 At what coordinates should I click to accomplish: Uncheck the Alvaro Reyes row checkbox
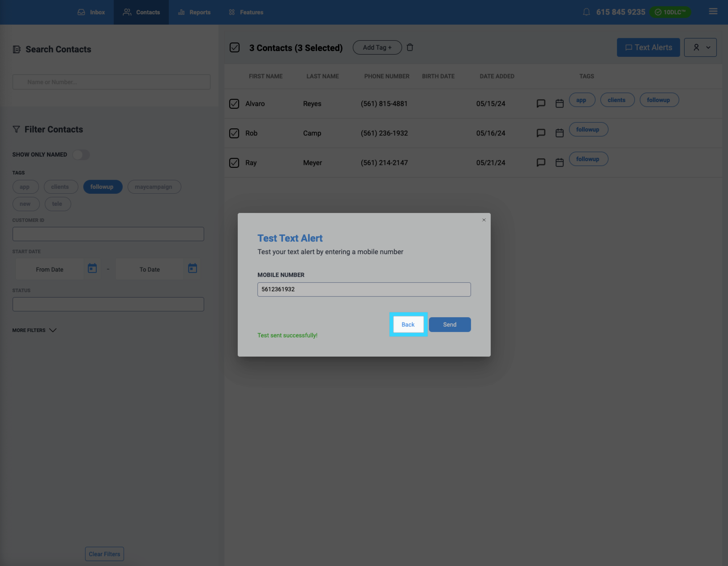coord(234,104)
